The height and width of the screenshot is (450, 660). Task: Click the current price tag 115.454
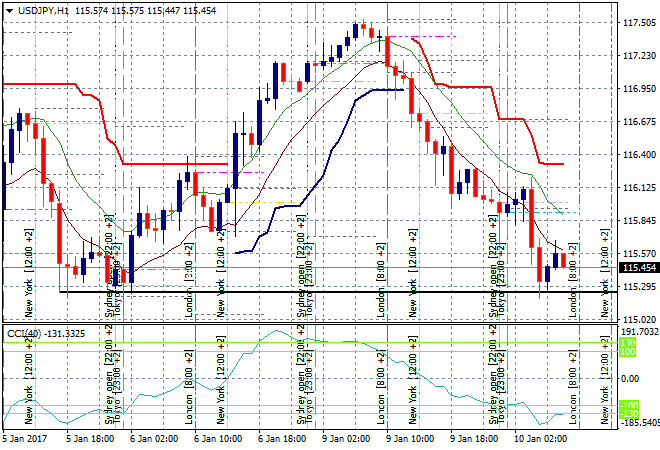coord(638,268)
